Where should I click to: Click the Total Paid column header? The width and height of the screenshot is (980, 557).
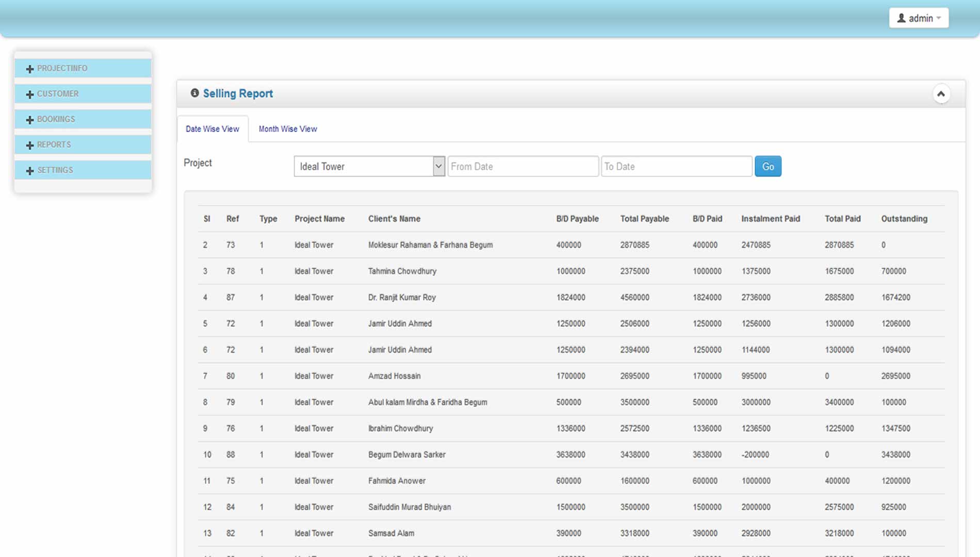[843, 219]
